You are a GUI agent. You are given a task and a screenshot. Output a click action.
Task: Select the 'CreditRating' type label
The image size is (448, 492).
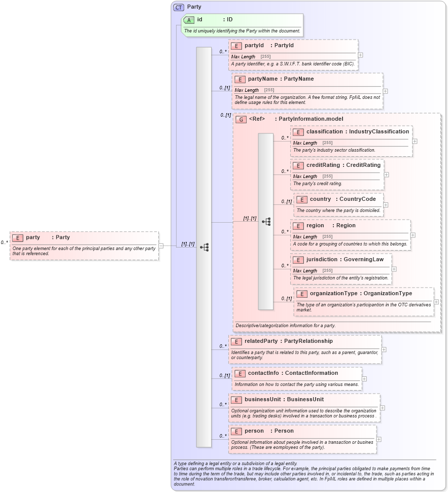pyautogui.click(x=363, y=165)
